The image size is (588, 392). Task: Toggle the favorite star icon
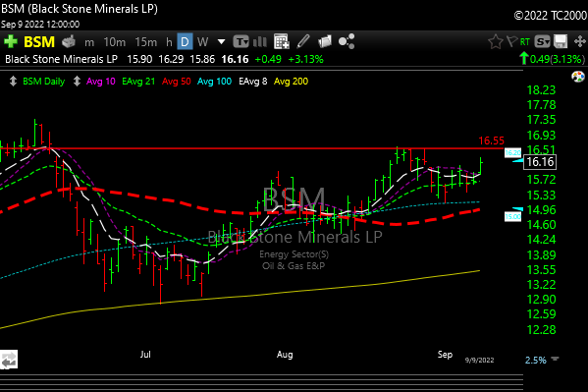(496, 41)
